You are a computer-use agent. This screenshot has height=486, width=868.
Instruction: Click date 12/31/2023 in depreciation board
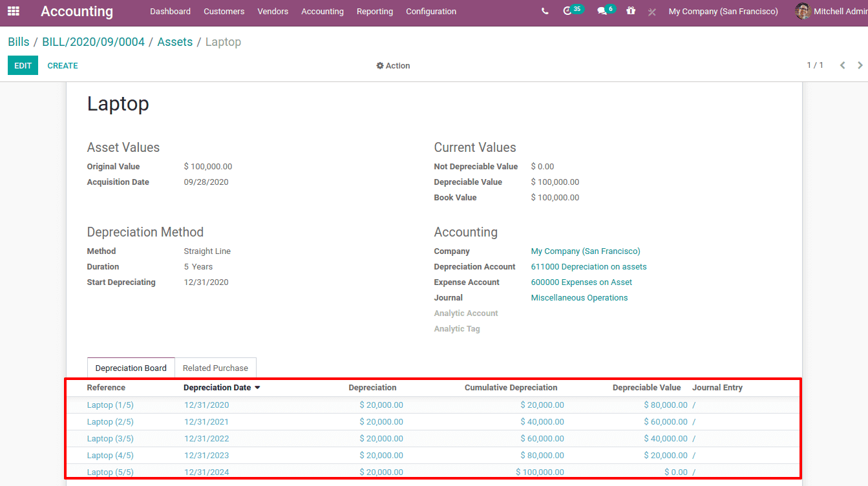pos(206,456)
